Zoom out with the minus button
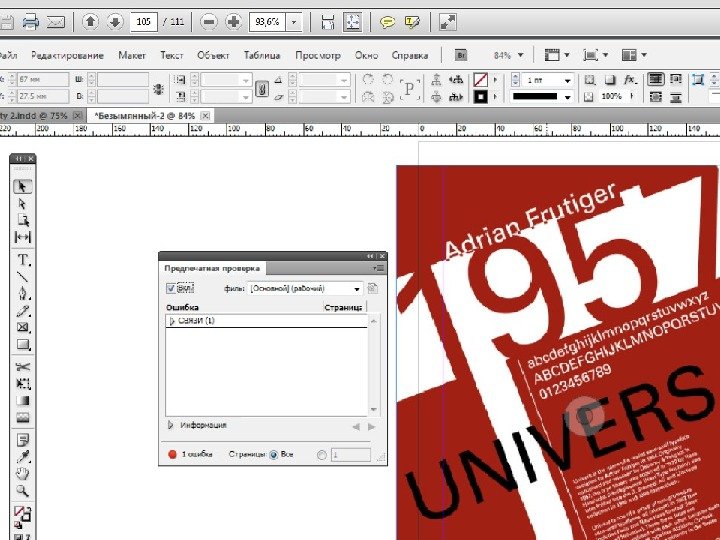This screenshot has height=540, width=720. click(x=209, y=22)
